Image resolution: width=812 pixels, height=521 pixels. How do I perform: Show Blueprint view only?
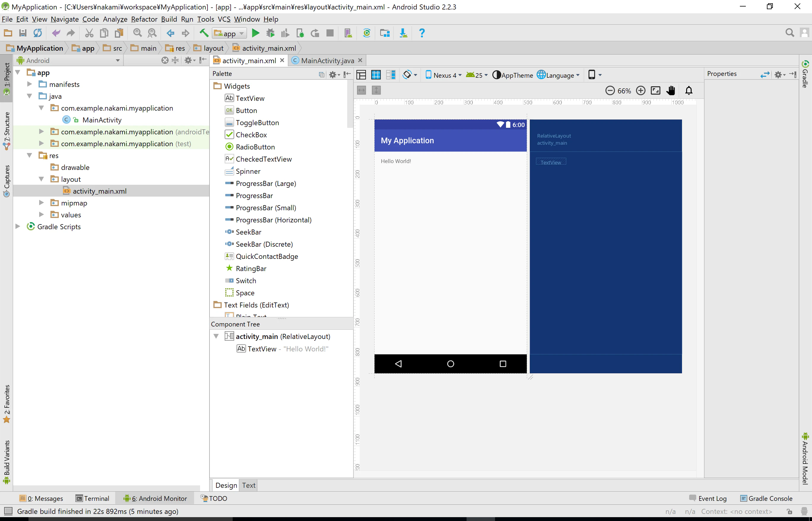[x=376, y=75]
